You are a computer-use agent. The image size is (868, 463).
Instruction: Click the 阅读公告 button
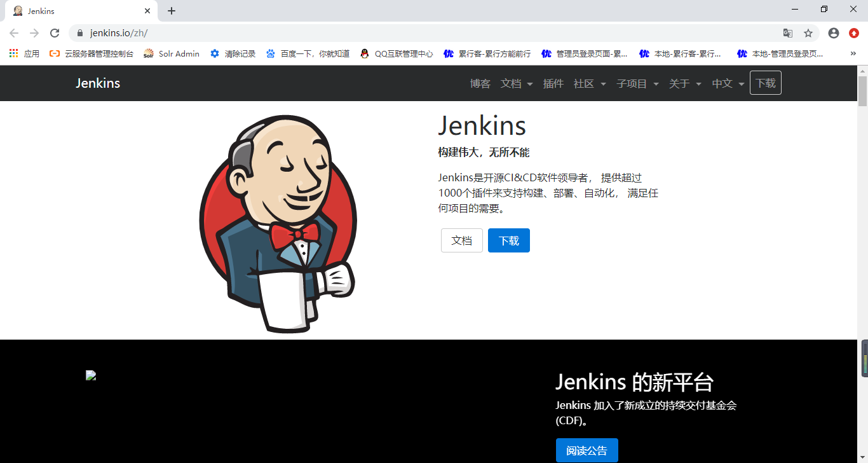coord(587,450)
